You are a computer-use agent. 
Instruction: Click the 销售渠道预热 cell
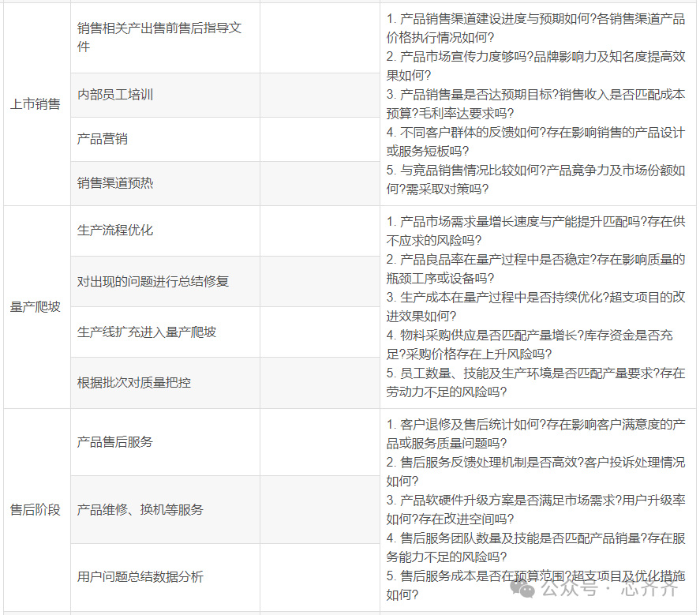pyautogui.click(x=115, y=183)
